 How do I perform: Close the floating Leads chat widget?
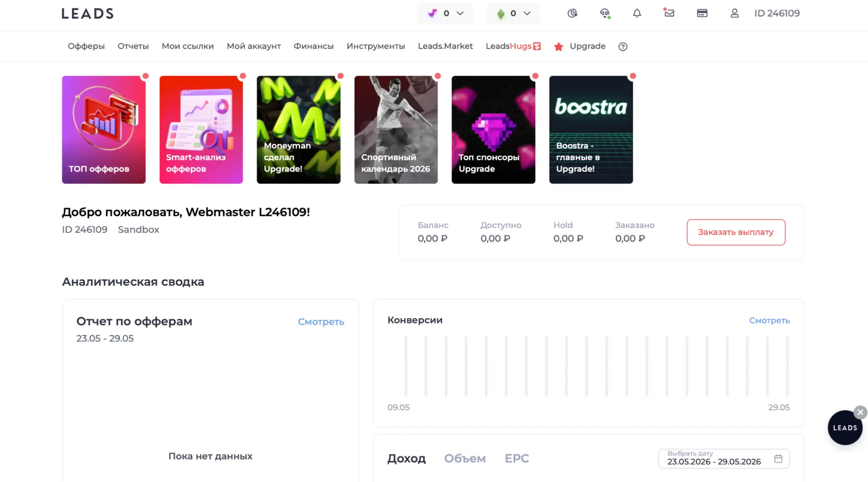tap(860, 412)
